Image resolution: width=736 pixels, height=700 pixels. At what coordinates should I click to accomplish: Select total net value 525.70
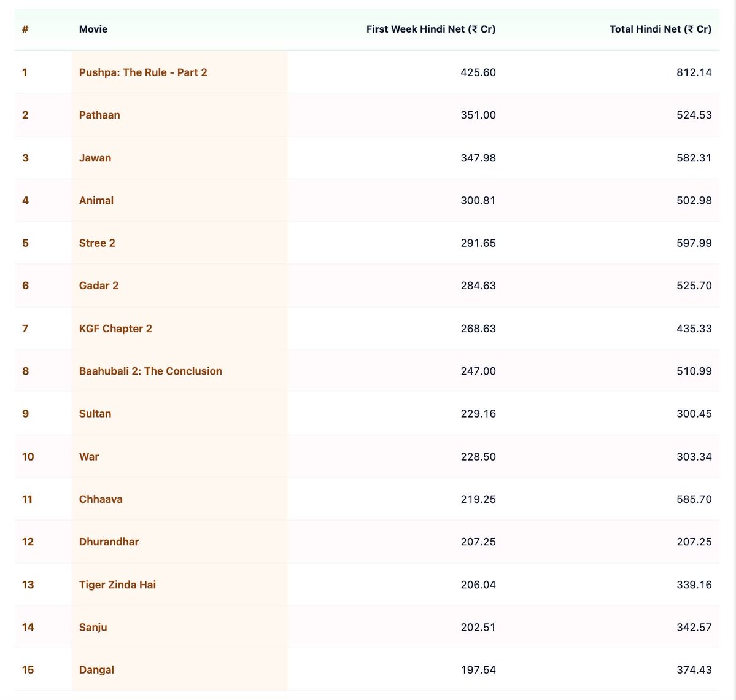[x=694, y=286]
